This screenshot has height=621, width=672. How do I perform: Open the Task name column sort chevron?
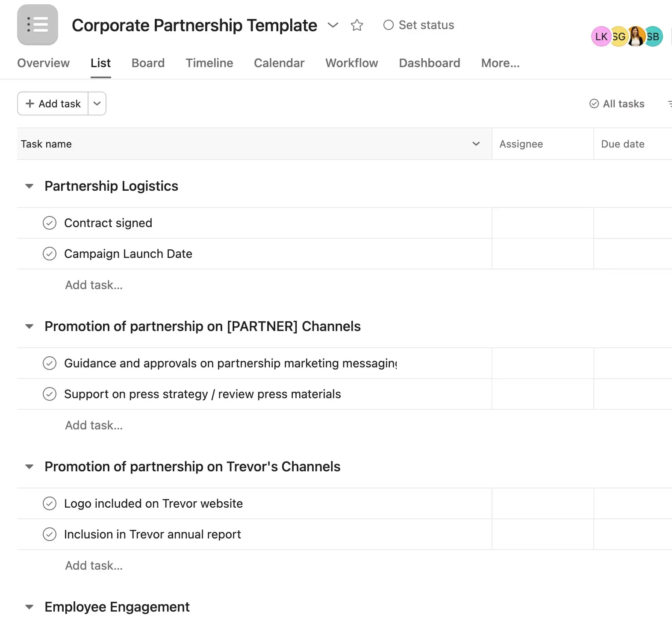click(476, 144)
